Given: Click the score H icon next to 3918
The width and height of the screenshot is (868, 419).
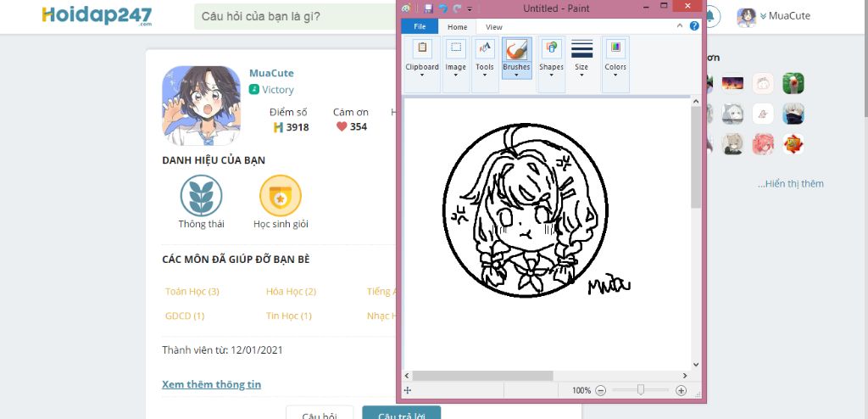Looking at the screenshot, I should coord(278,127).
